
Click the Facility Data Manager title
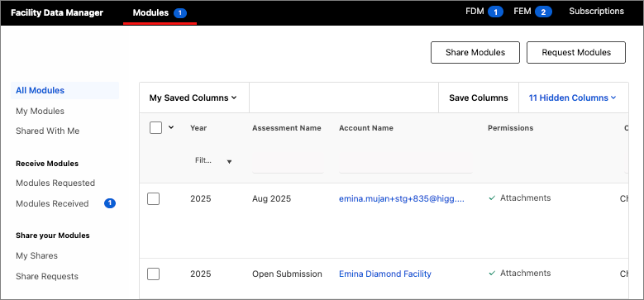click(x=57, y=12)
